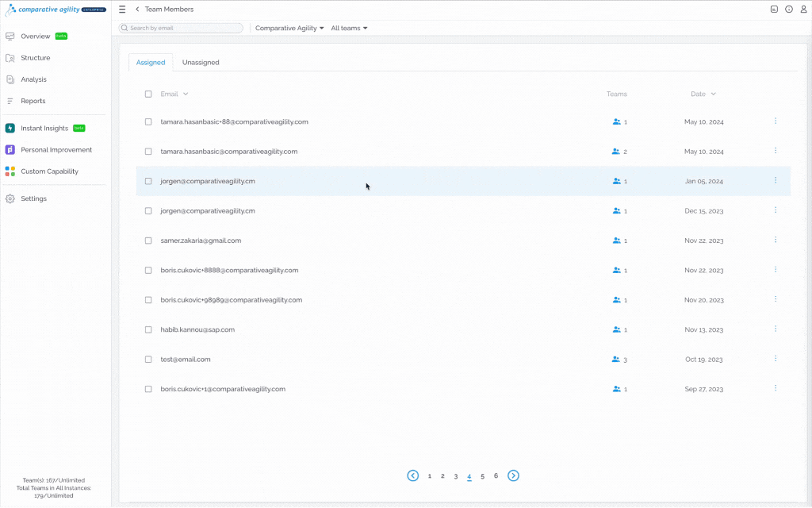
Task: Open Structure in the sidebar
Action: (35, 57)
